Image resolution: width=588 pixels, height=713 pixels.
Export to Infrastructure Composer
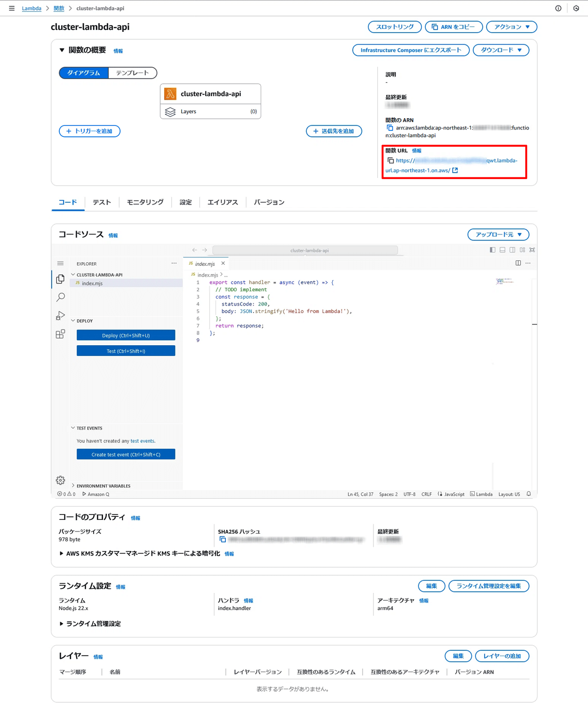pyautogui.click(x=411, y=50)
